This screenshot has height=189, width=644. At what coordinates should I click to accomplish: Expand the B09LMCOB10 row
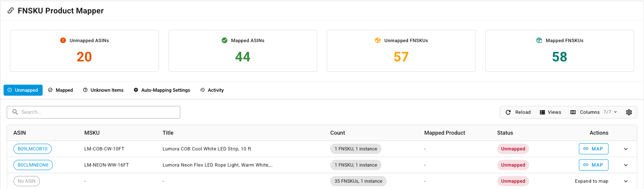coord(626,149)
